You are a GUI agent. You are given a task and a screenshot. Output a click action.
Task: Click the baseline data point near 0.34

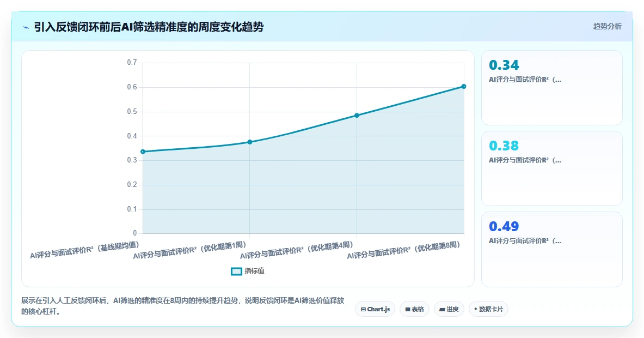[143, 152]
